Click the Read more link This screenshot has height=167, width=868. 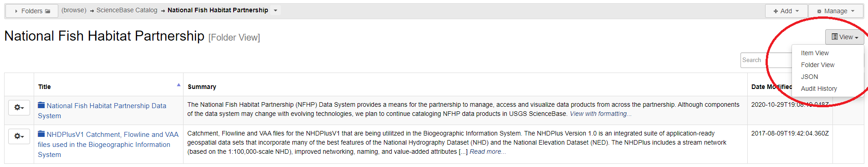(x=488, y=151)
